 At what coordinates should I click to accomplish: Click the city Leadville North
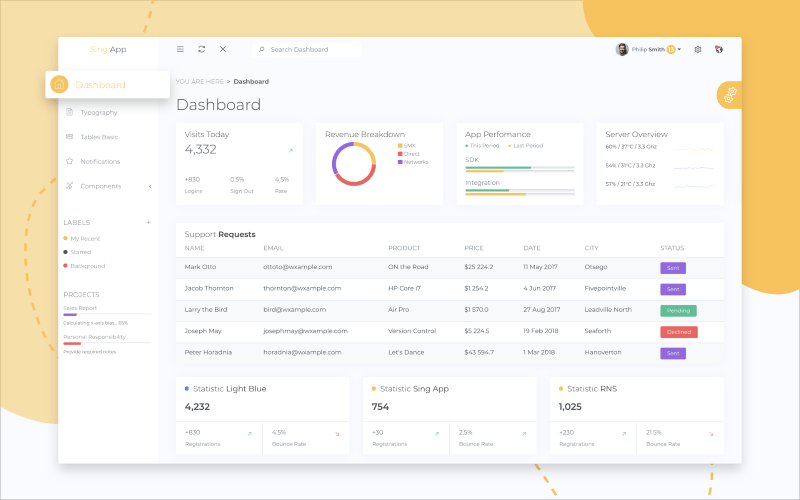tap(608, 310)
